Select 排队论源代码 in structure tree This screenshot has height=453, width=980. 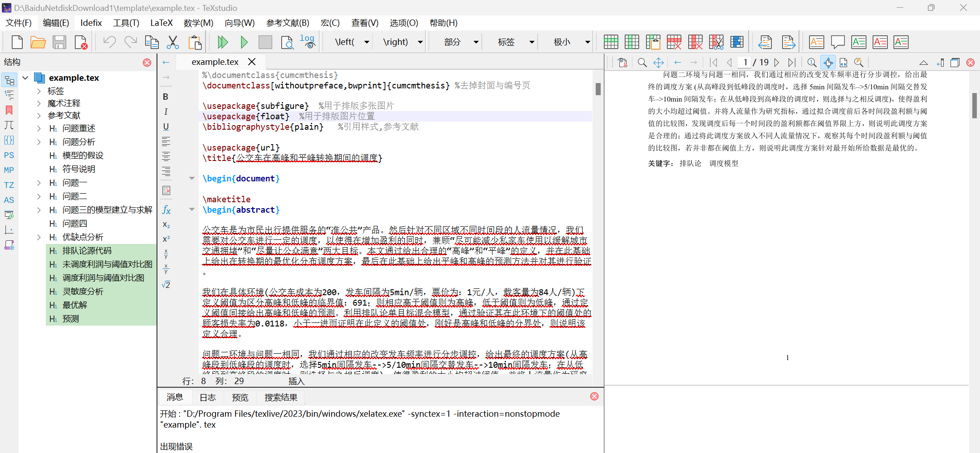pyautogui.click(x=87, y=251)
